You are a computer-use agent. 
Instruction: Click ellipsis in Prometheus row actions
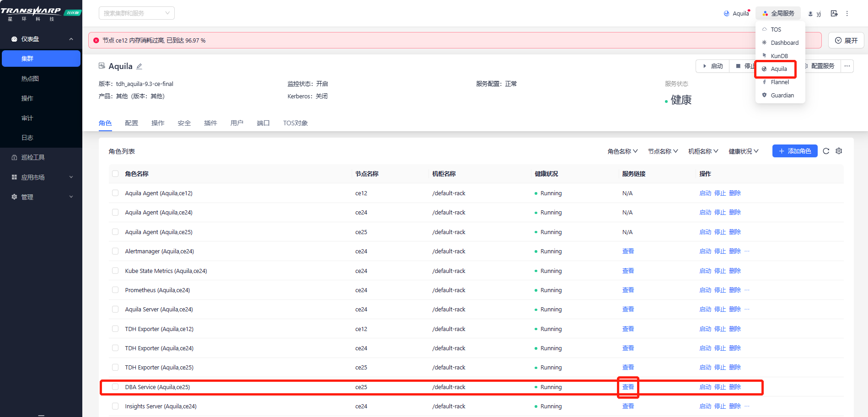point(747,290)
